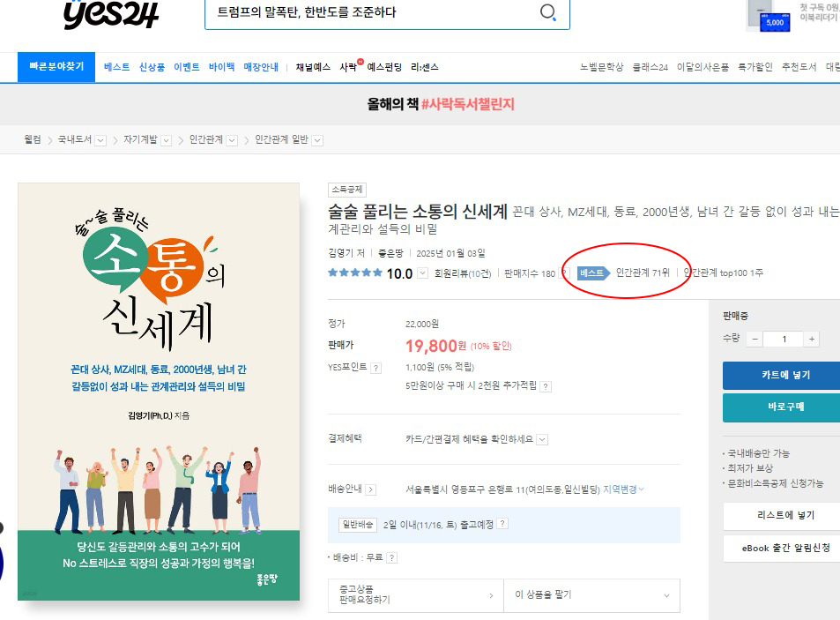Image resolution: width=840 pixels, height=620 pixels.
Task: Expand the 인간관계 일반 breadcrumb dropdown
Action: pos(317,140)
